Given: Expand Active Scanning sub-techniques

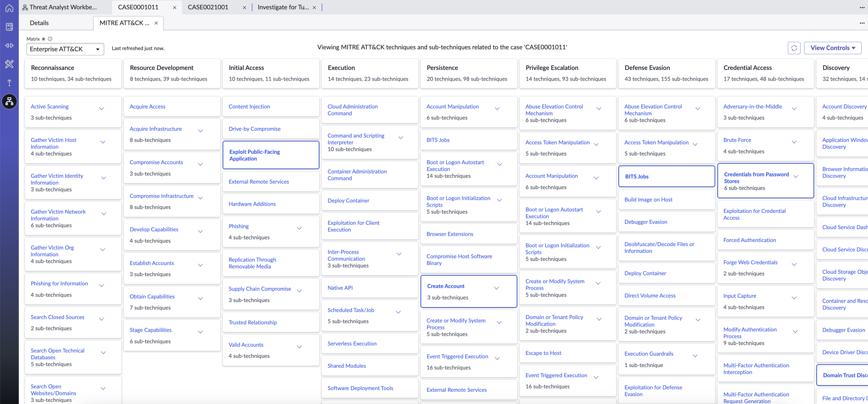Looking at the screenshot, I should 101,109.
